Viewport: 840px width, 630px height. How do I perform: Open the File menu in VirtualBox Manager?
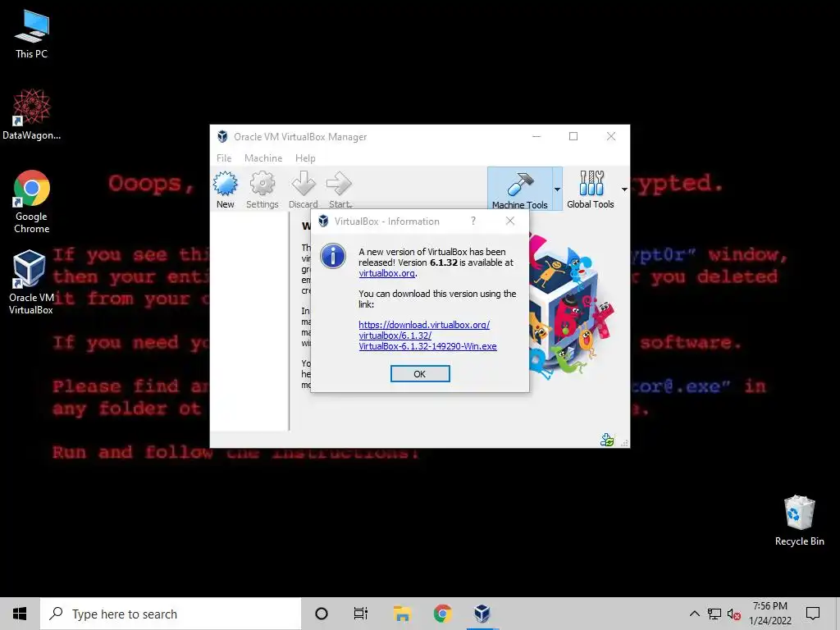[224, 158]
